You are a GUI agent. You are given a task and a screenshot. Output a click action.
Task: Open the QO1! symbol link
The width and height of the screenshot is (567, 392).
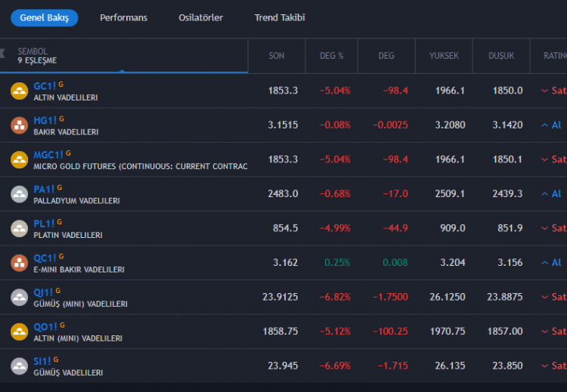(x=45, y=326)
